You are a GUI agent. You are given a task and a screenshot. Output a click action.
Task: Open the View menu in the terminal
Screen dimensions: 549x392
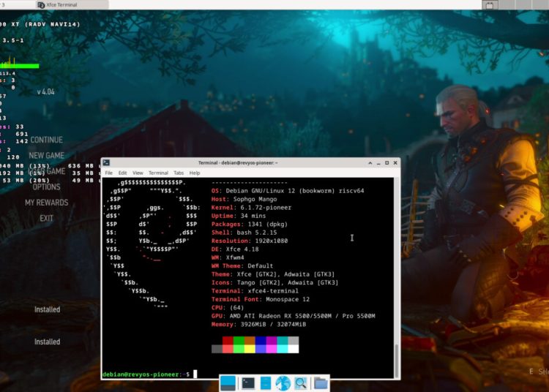pos(138,173)
